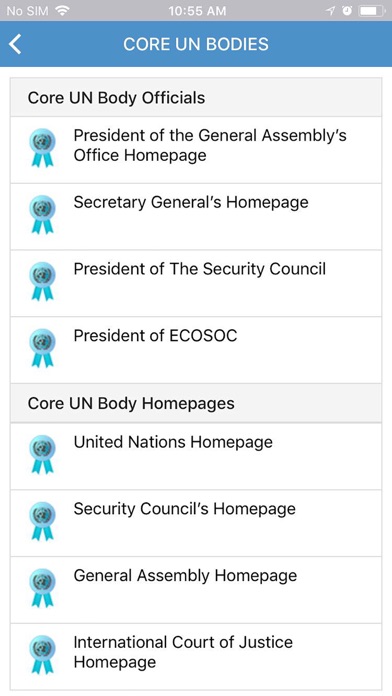This screenshot has height=696, width=392.
Task: Open President of The Security Council entry
Action: [x=196, y=283]
